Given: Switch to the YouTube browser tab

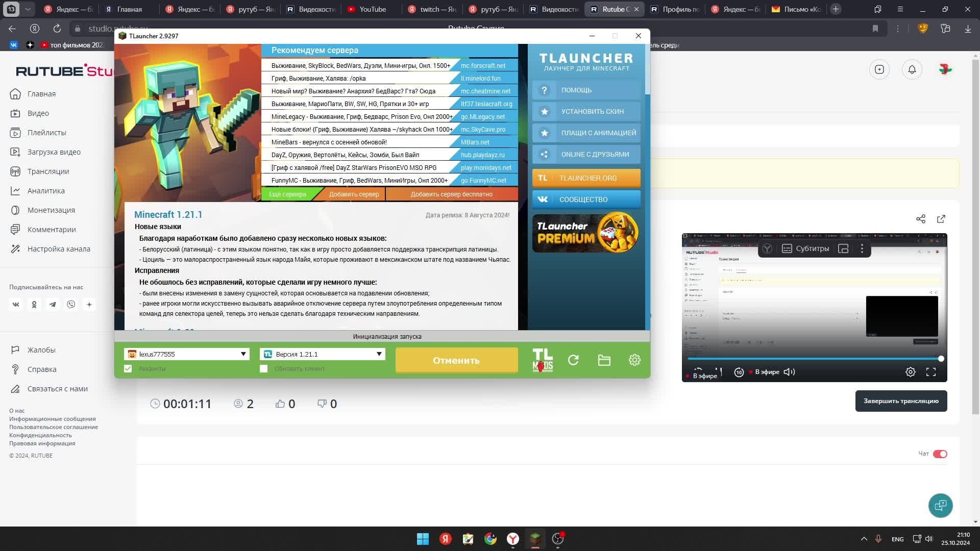Looking at the screenshot, I should pyautogui.click(x=372, y=9).
